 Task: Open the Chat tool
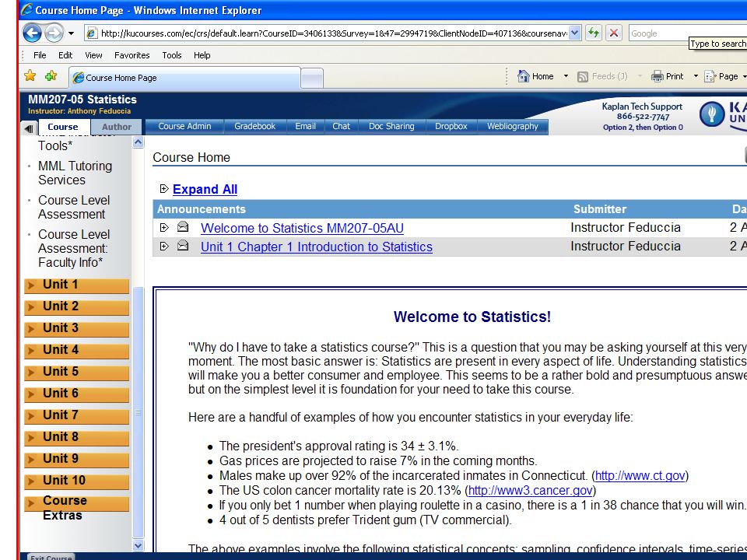(341, 126)
